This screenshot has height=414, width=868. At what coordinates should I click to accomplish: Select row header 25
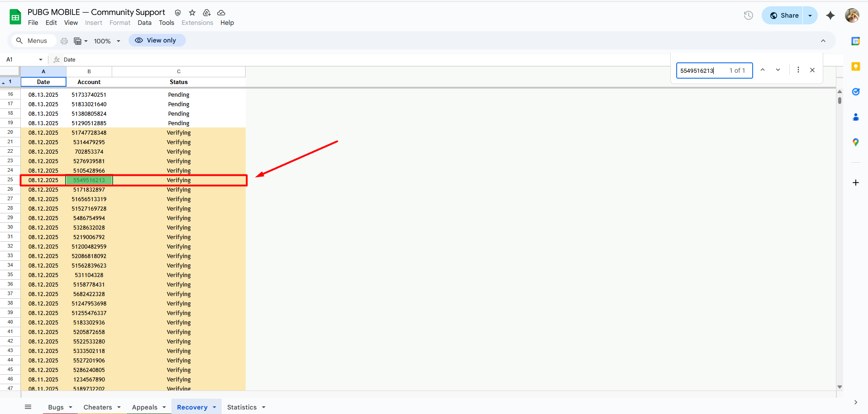(10, 180)
